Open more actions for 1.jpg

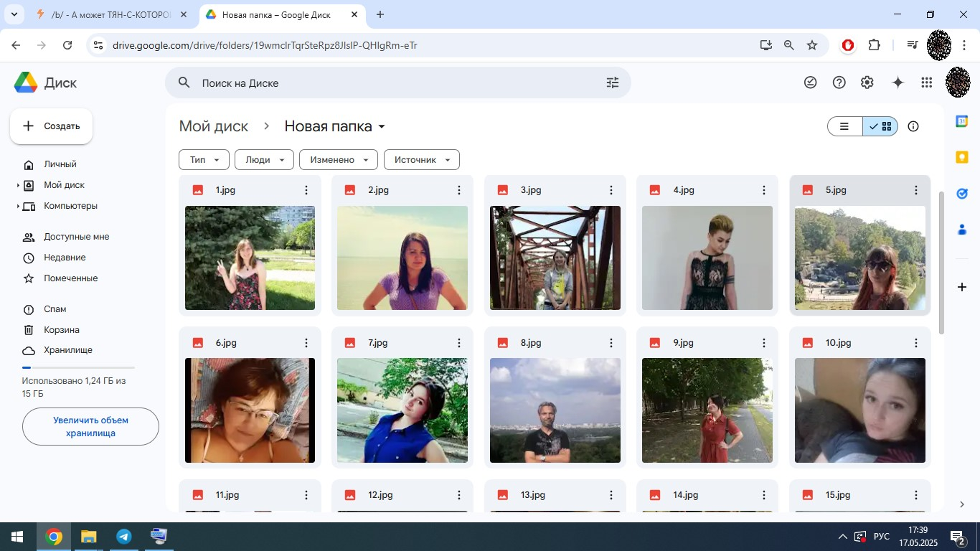click(x=306, y=190)
